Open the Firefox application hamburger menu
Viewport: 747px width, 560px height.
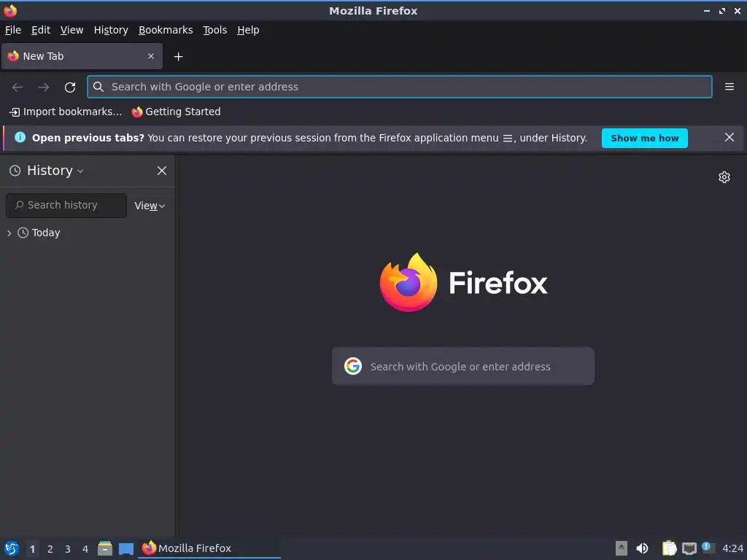point(729,87)
